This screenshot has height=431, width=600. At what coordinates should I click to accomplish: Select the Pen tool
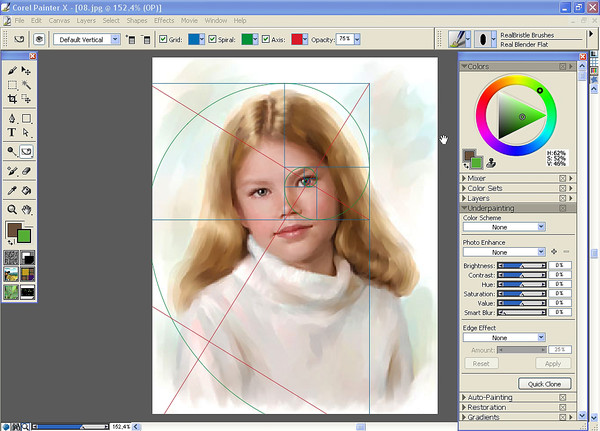(x=12, y=118)
